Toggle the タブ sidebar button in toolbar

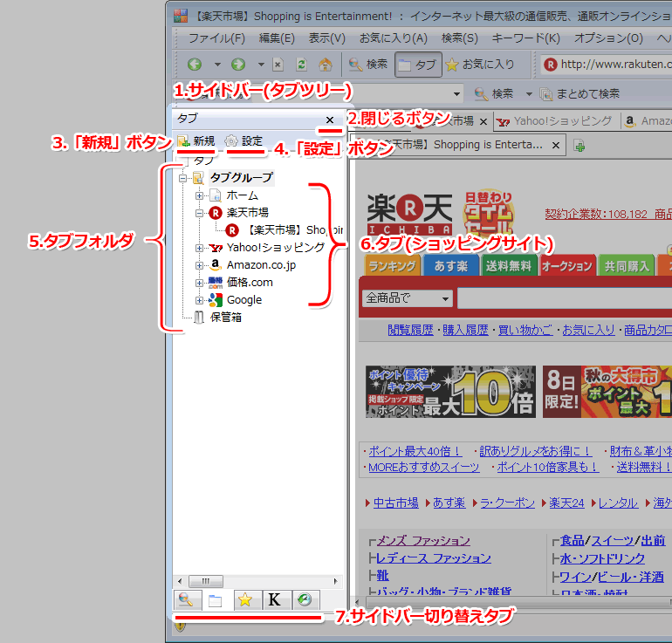tap(416, 65)
